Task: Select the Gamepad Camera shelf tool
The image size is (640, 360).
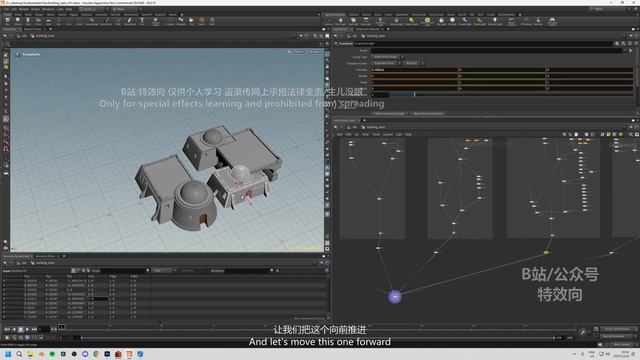Action: pos(552,21)
